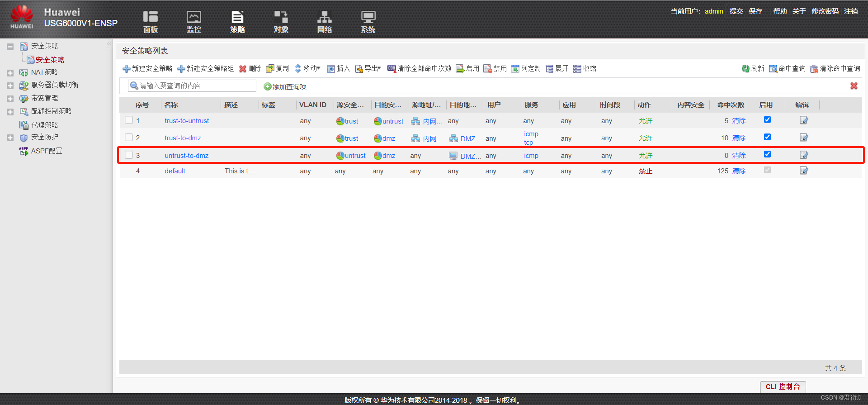
Task: Click the 展开 expand-all button
Action: point(557,68)
